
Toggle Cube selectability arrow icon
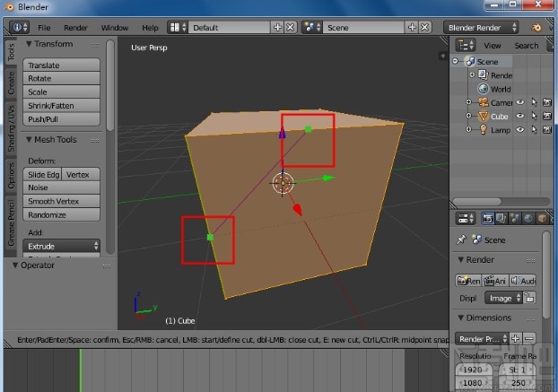pos(534,116)
